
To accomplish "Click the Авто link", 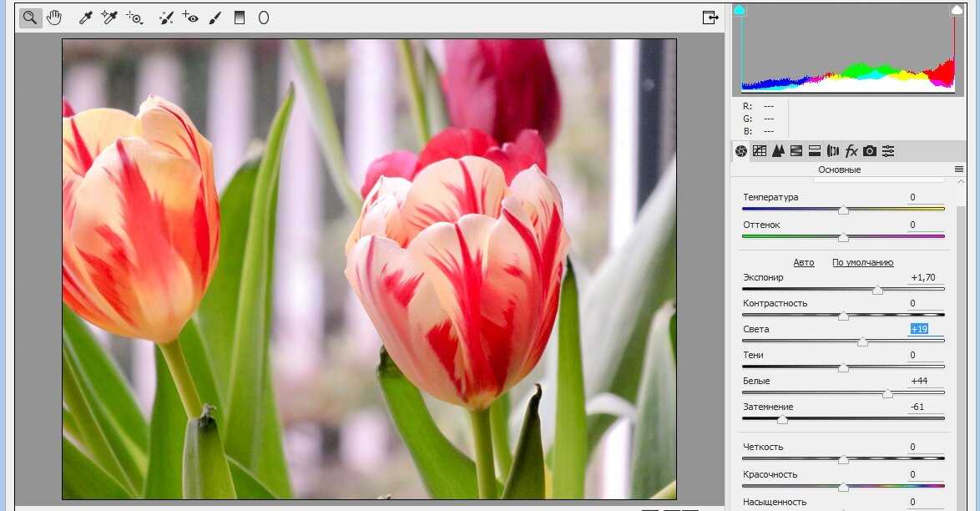I will pos(804,263).
